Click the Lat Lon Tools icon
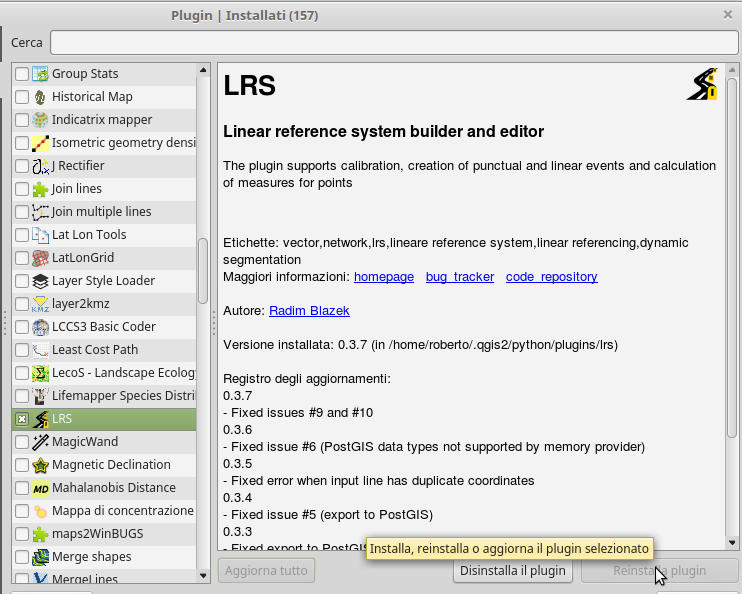 (40, 235)
